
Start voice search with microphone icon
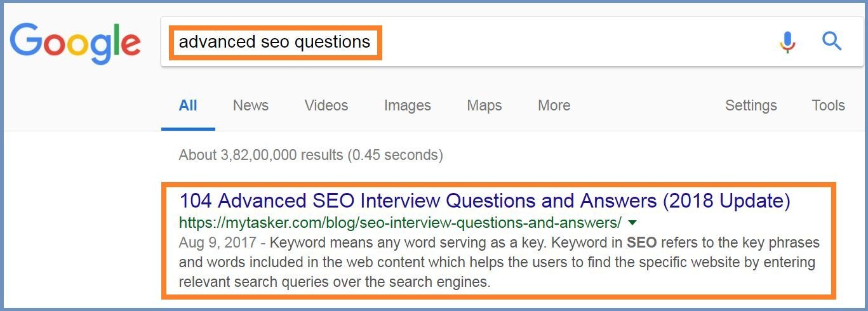click(x=787, y=42)
